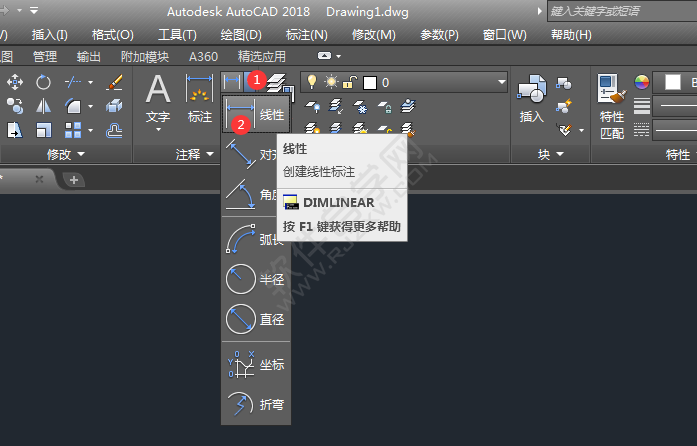The image size is (697, 446).
Task: Select the Fillet tool
Action: (73, 106)
